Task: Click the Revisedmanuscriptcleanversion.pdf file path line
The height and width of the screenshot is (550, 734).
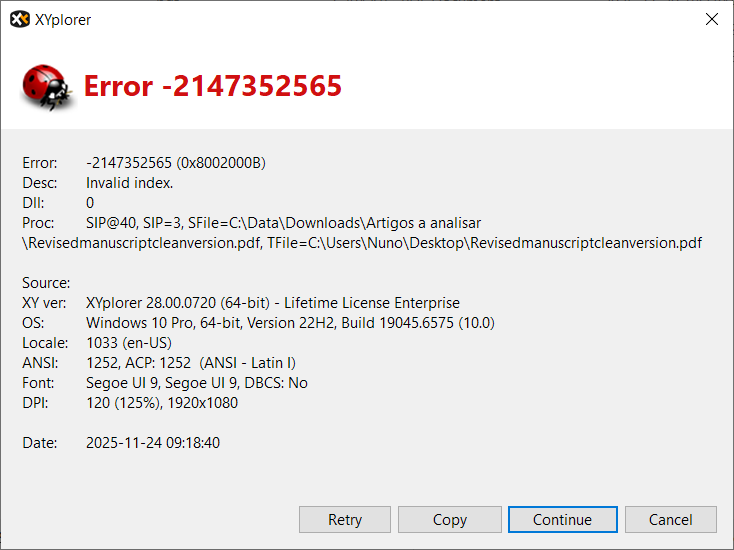Action: (362, 243)
